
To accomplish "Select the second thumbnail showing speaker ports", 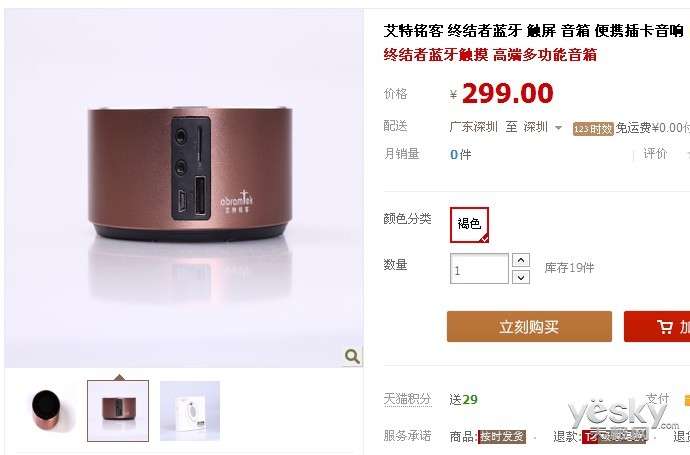I will tap(118, 411).
